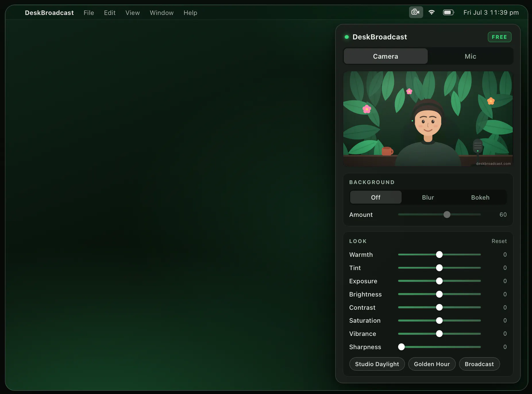532x394 pixels.
Task: Adjust the Saturation slider
Action: pos(439,320)
